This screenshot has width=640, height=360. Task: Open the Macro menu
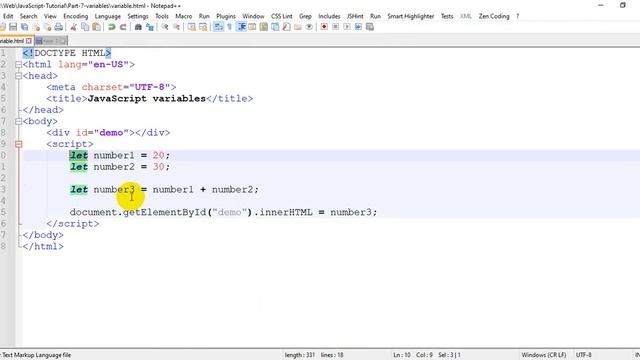click(184, 16)
